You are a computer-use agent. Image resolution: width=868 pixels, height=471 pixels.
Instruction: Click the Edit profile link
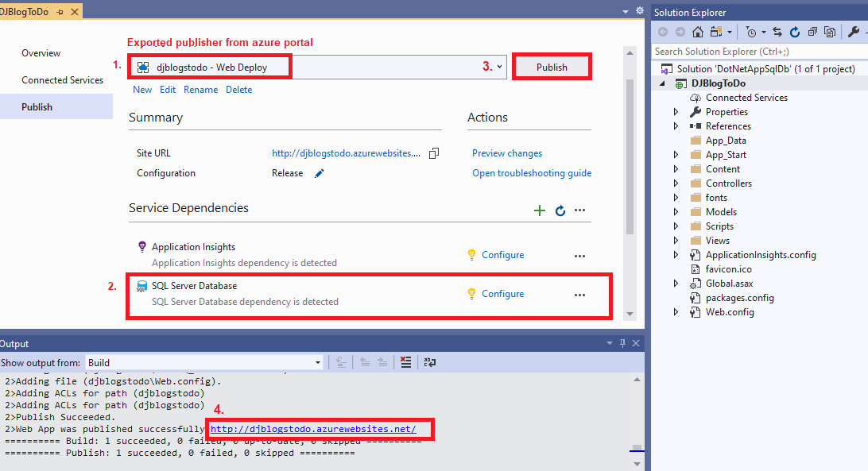168,90
